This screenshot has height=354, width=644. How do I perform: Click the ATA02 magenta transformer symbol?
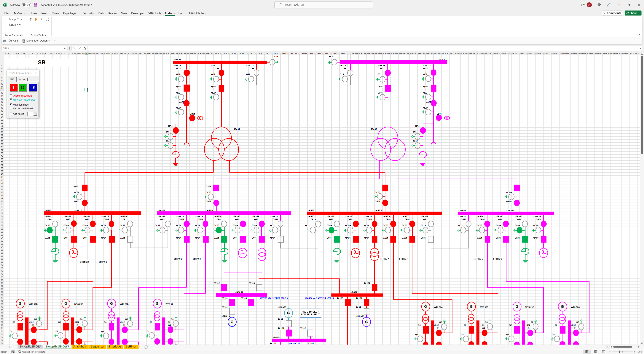pyautogui.click(x=388, y=144)
